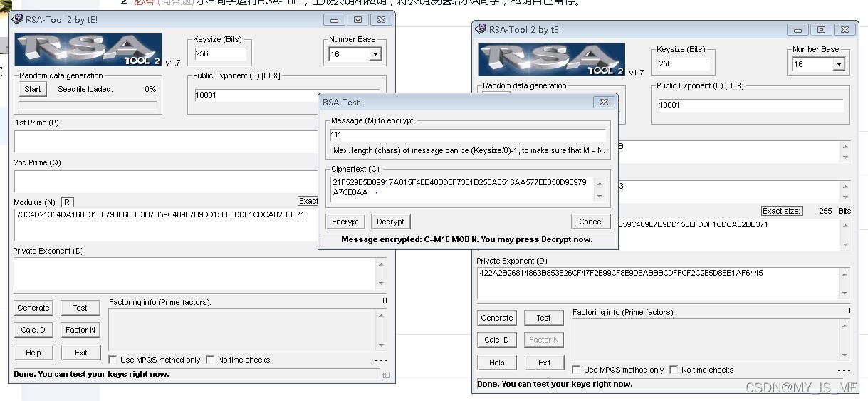Focus Keysize (Bits) field in right window
The height and width of the screenshot is (401, 868).
[683, 63]
